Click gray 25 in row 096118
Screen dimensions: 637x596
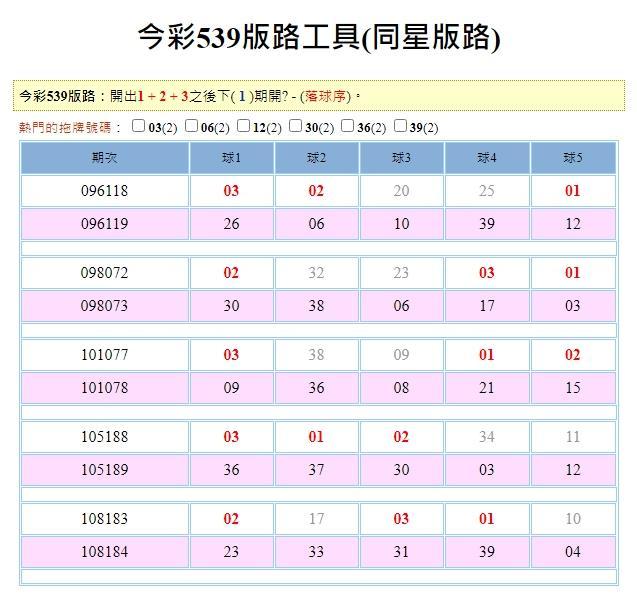click(487, 191)
